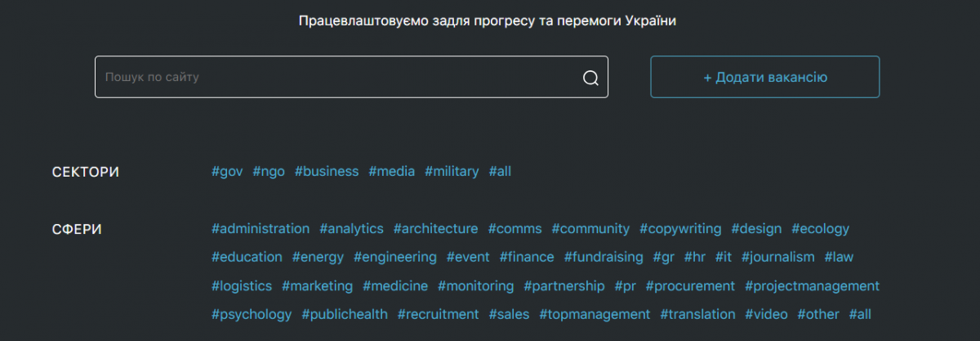980x341 pixels.
Task: Open the #translation tag
Action: (x=697, y=314)
